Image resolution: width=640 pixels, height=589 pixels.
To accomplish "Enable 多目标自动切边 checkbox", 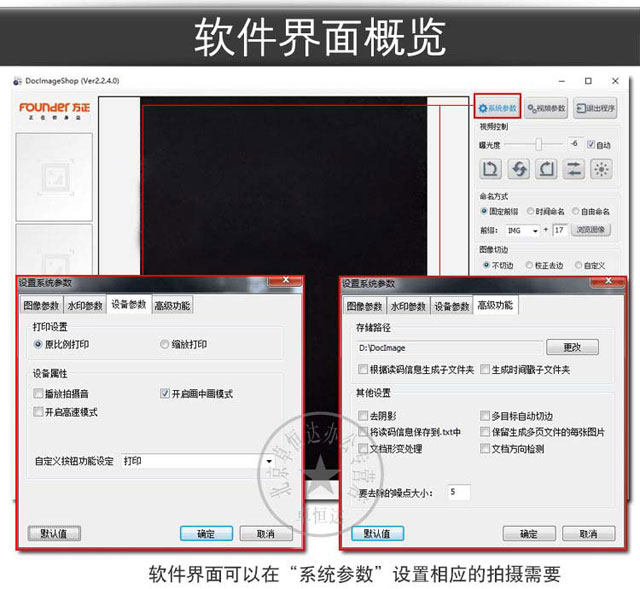I will 484,416.
